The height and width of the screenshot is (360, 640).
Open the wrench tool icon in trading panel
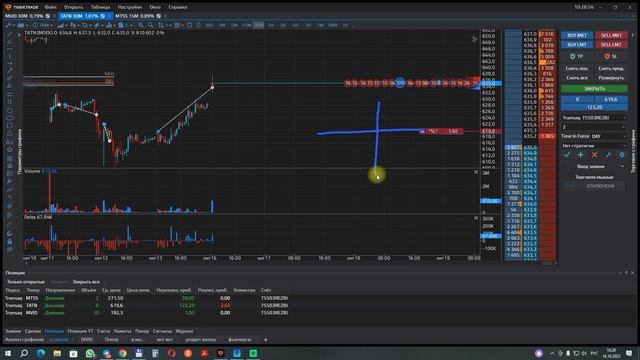[x=608, y=155]
